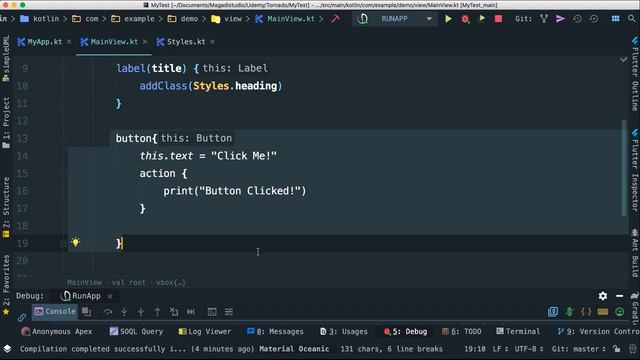
Task: Click the link icon beside Console tab
Action: (22, 317)
